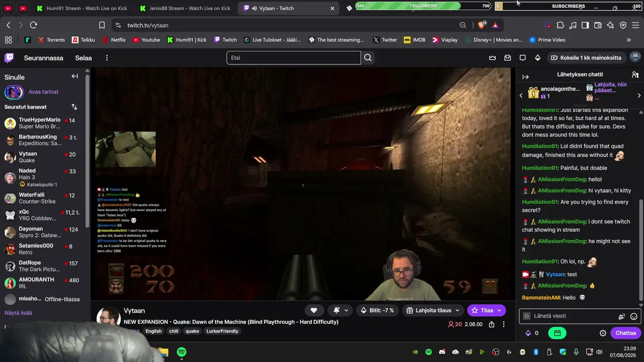Click the Chattaa send button
The width and height of the screenshot is (644, 362).
pos(626,333)
